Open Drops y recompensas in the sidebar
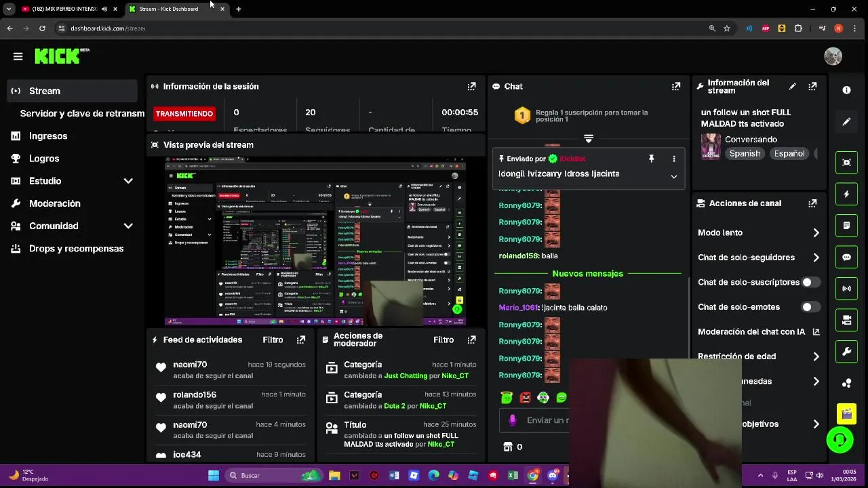Viewport: 868px width, 488px height. point(75,249)
